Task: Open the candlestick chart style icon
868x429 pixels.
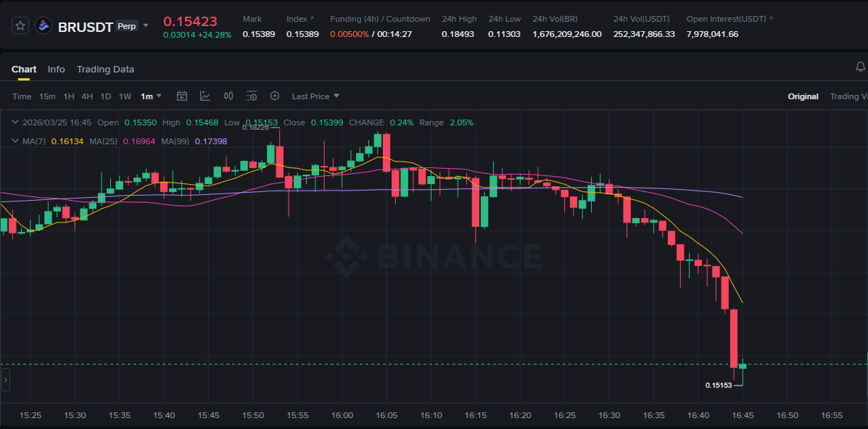Action: [x=228, y=96]
